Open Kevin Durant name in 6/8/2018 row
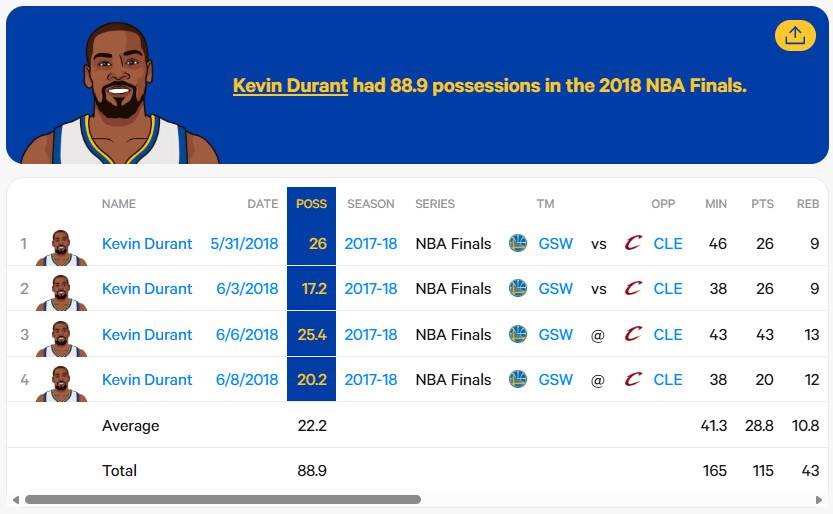833x514 pixels. (147, 380)
